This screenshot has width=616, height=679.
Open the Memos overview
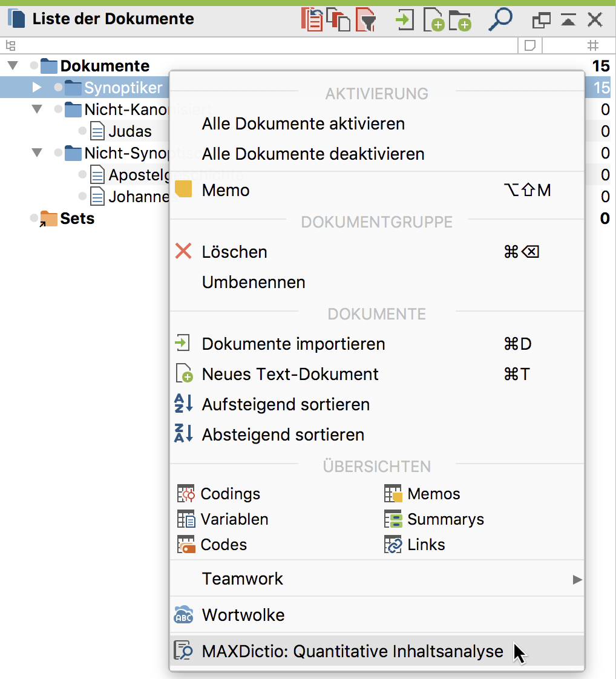(x=422, y=494)
